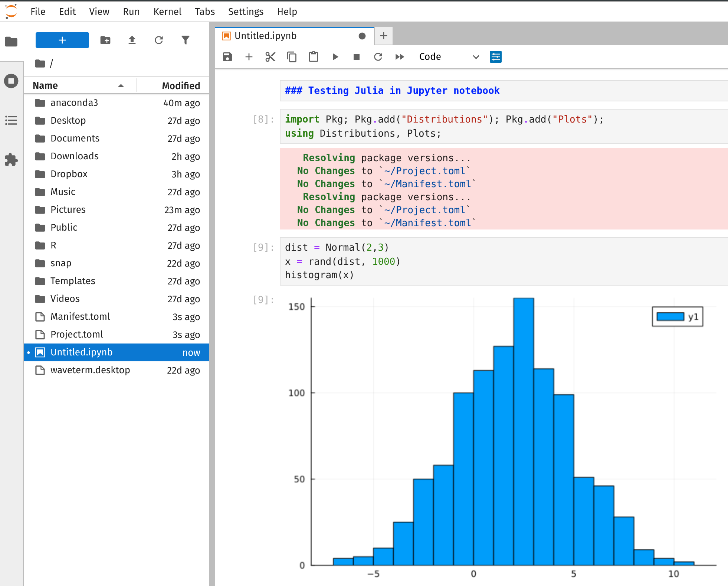This screenshot has height=586, width=728.
Task: Select the R folder
Action: (x=117, y=245)
